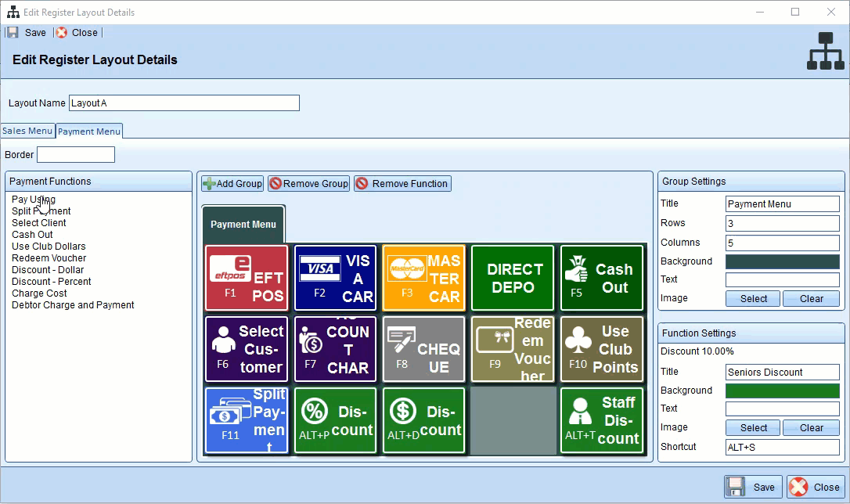850x504 pixels.
Task: Click the Border input field
Action: [76, 154]
